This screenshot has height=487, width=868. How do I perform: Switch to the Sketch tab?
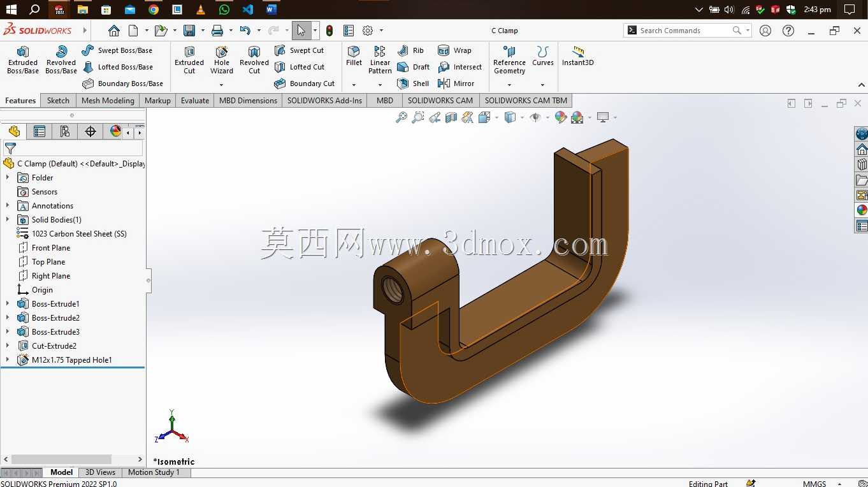[x=58, y=101]
